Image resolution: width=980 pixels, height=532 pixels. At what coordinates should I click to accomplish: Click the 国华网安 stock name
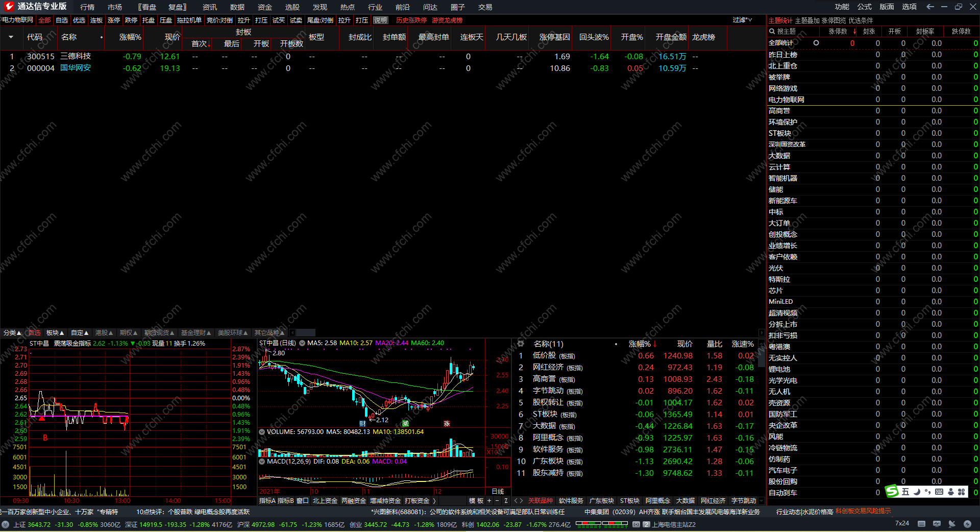[76, 68]
